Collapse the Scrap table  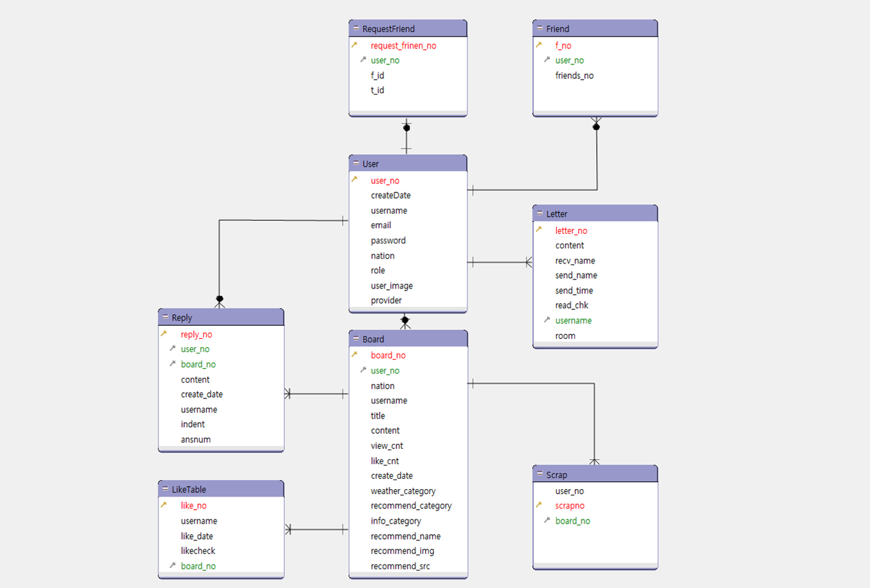tap(539, 475)
